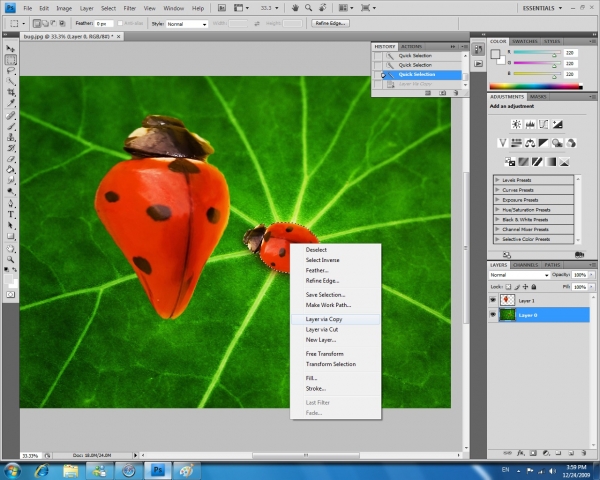Screen dimensions: 600x480
Task: Click the Feather input field
Action: pyautogui.click(x=104, y=24)
